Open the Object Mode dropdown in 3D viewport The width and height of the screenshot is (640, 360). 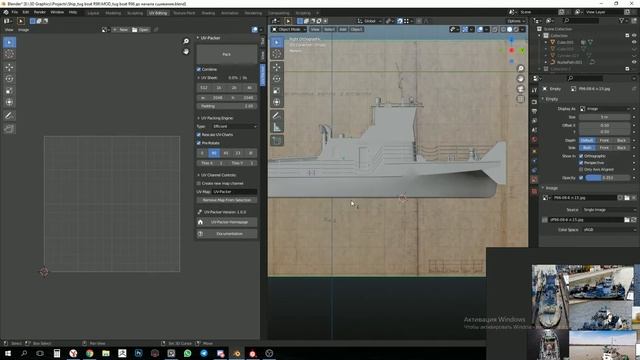pos(289,29)
